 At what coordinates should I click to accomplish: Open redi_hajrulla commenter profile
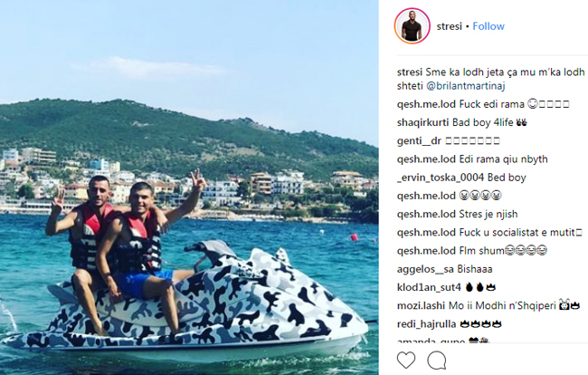pos(426,324)
